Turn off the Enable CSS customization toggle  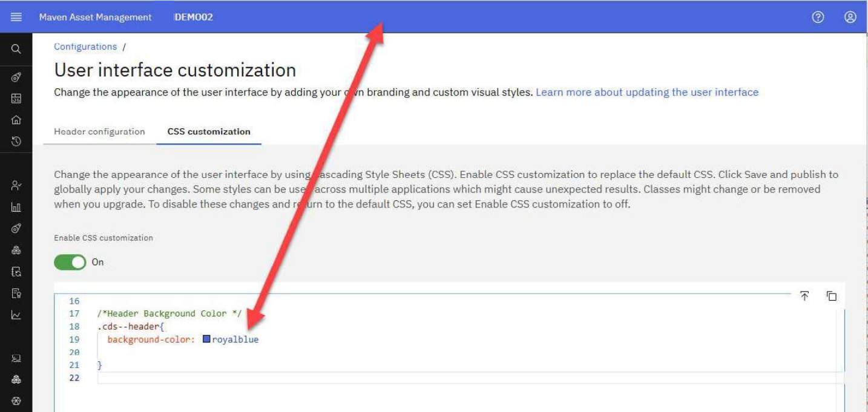pos(70,262)
